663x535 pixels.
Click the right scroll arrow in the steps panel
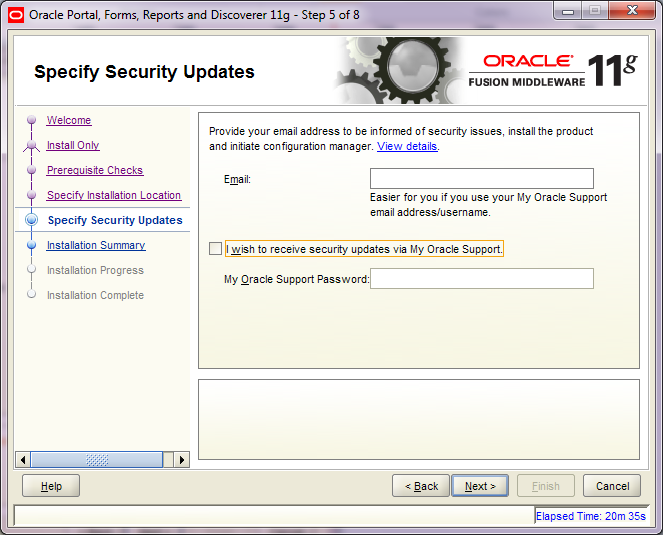click(x=182, y=460)
